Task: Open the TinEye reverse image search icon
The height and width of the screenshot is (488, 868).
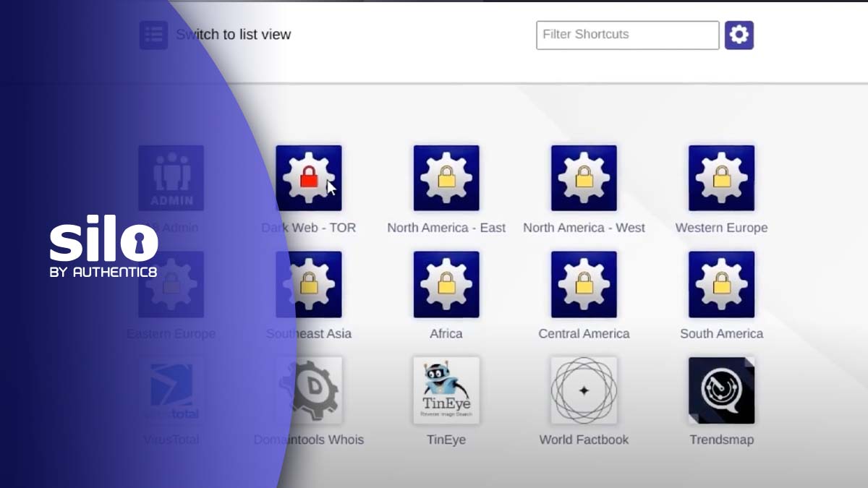Action: 446,390
